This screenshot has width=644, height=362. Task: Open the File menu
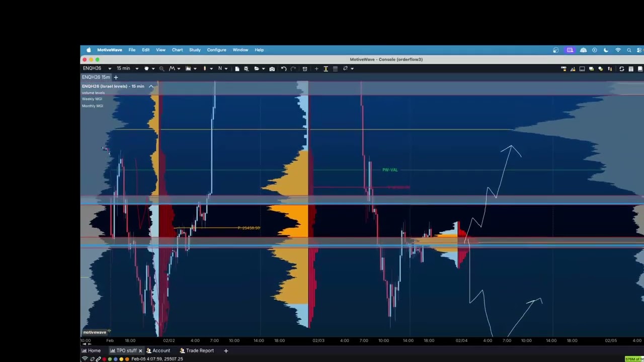coord(132,50)
